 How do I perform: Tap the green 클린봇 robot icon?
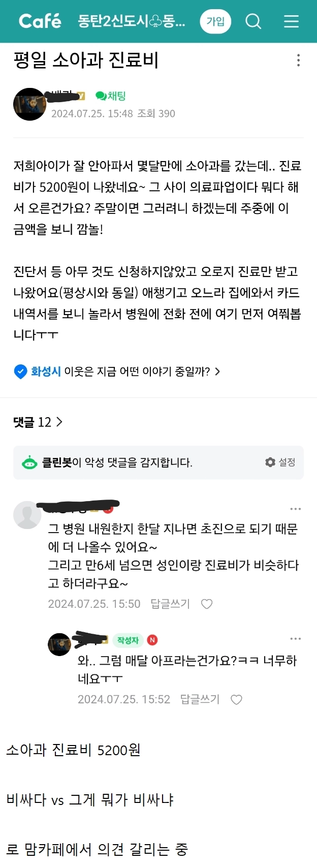(29, 462)
